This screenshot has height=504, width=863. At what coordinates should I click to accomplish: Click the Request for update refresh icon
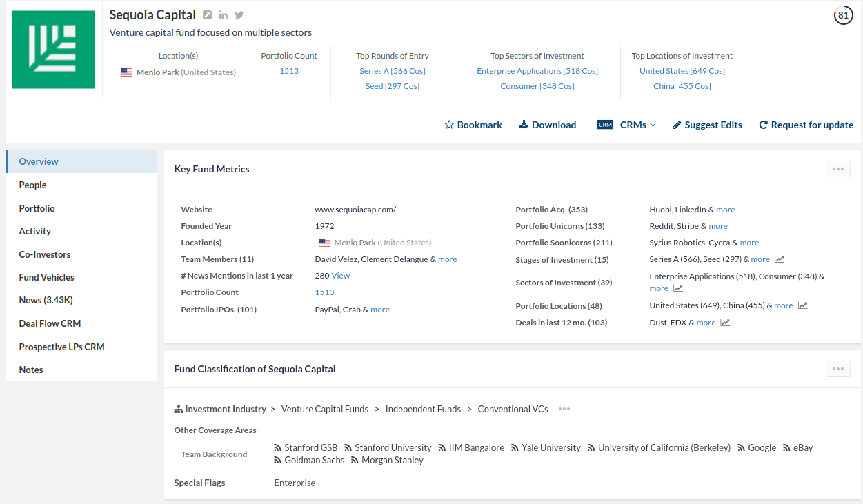coord(763,124)
